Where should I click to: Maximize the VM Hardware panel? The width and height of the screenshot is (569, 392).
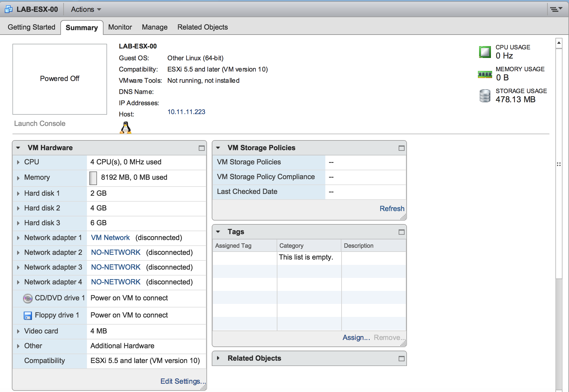tap(202, 148)
